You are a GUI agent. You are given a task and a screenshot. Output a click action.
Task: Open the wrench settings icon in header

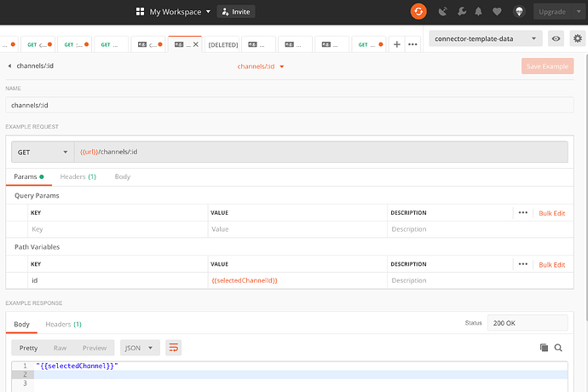tap(462, 12)
